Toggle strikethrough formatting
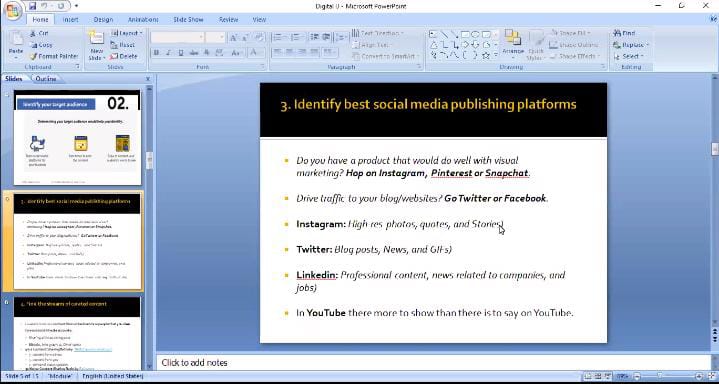 pyautogui.click(x=194, y=53)
